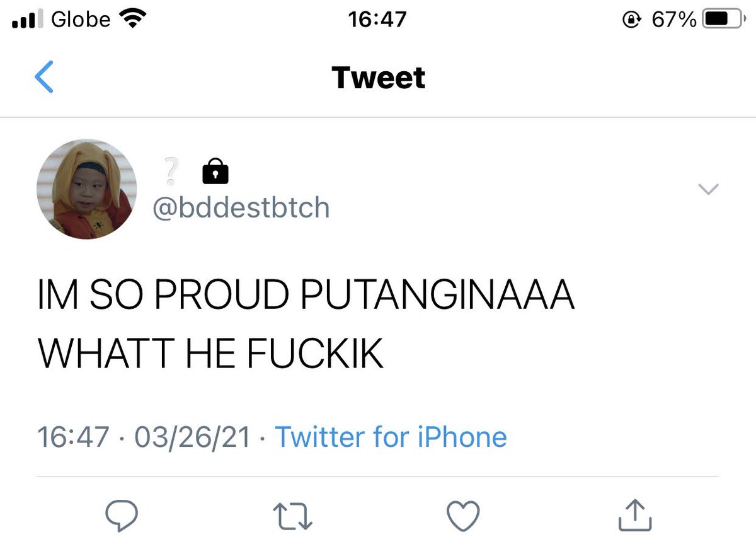
Task: Tap the 16:47 tweet timestamp
Action: [73, 436]
